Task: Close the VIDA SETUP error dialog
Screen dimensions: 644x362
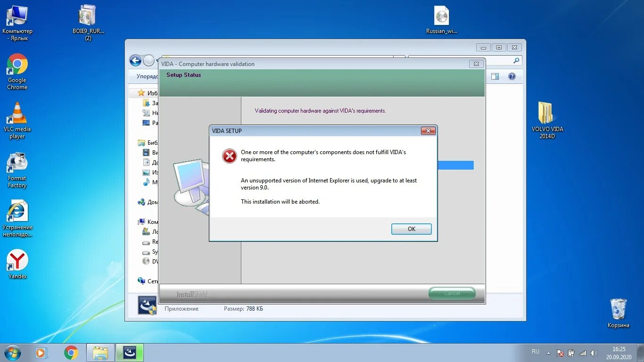Action: [428, 131]
